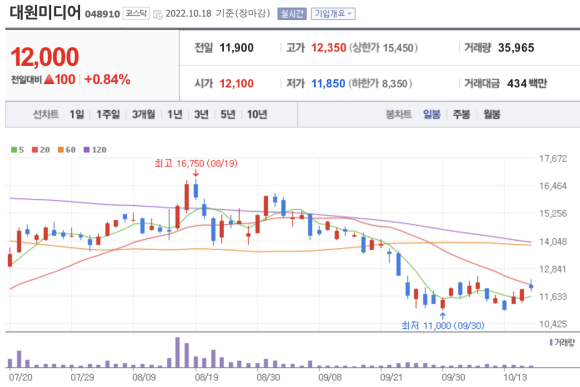
Task: Click the 14,048 price axis label
Action: click(x=553, y=242)
